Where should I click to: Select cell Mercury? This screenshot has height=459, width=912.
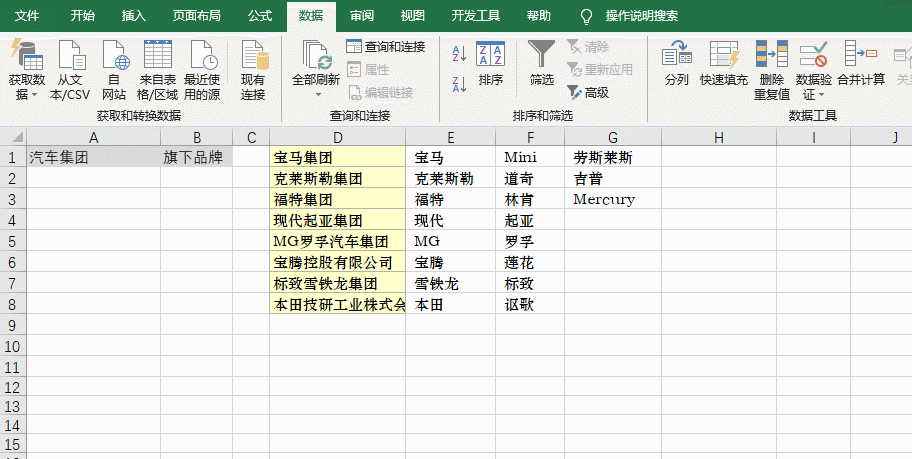[613, 200]
